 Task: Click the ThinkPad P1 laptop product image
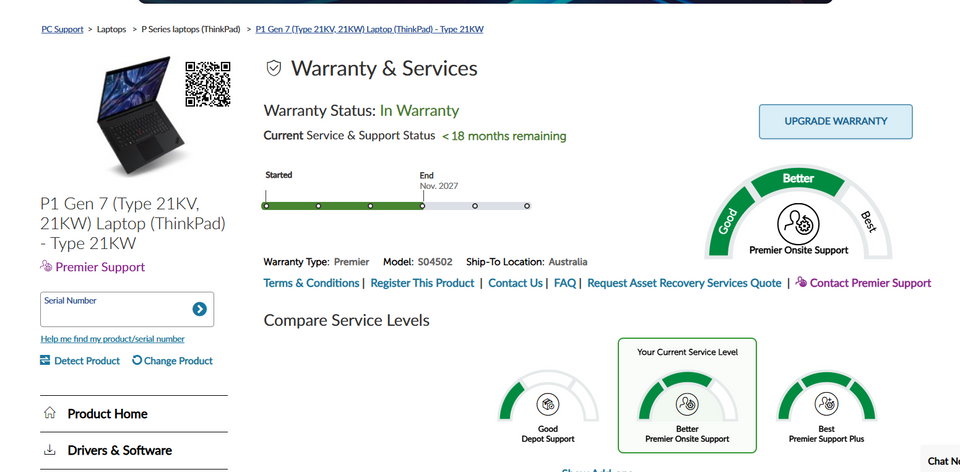pyautogui.click(x=140, y=116)
